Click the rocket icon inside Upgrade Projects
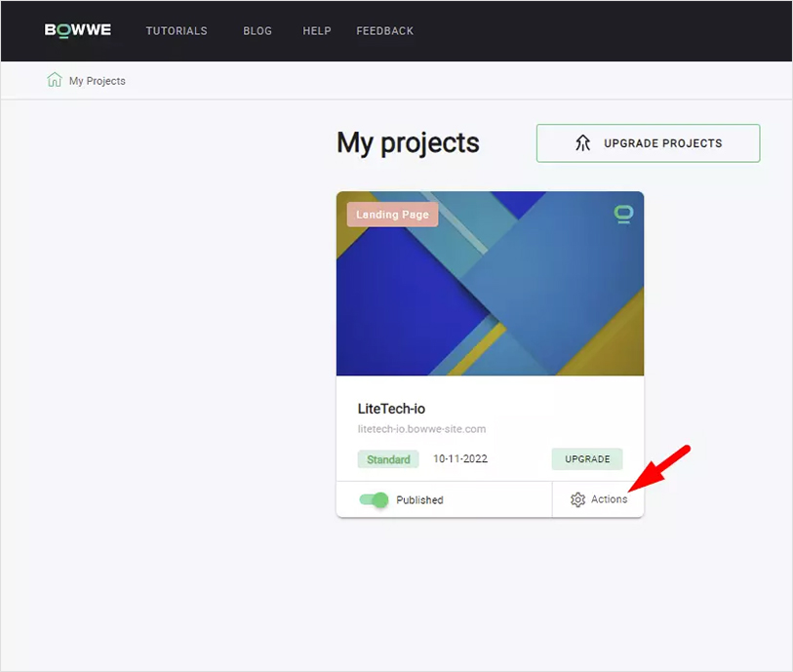This screenshot has height=672, width=793. [x=582, y=142]
